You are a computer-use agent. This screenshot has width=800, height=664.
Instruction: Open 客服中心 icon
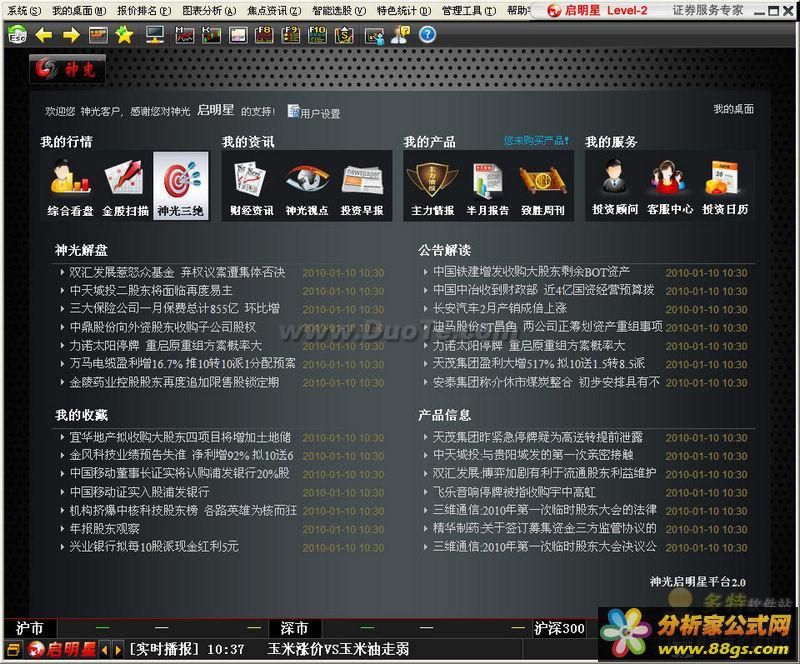coord(670,187)
